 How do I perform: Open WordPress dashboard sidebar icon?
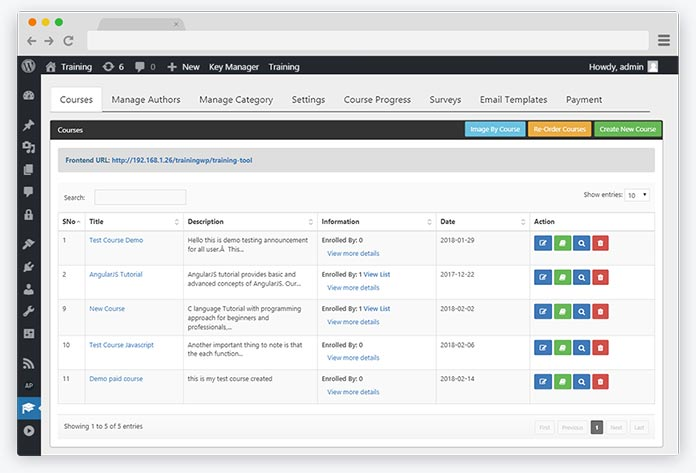tap(28, 95)
